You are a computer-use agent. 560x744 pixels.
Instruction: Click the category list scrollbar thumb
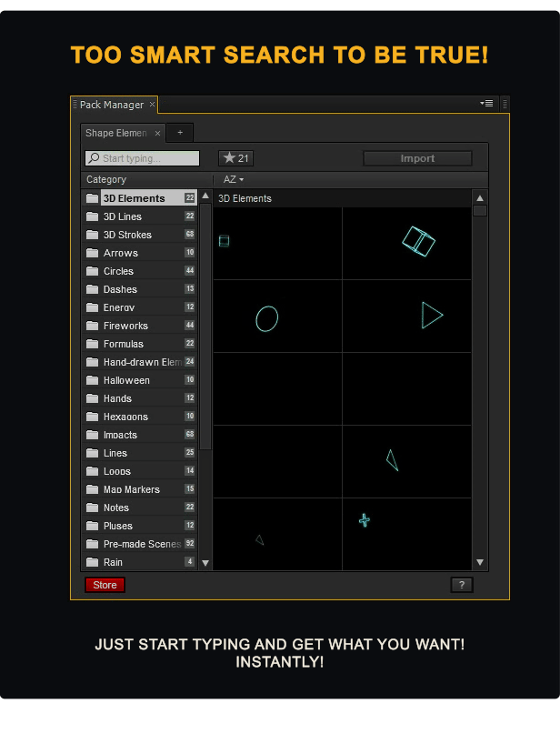pos(205,327)
